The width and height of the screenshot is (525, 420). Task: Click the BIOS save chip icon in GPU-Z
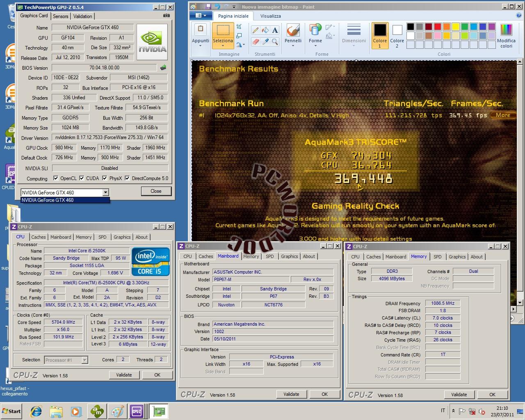[163, 68]
